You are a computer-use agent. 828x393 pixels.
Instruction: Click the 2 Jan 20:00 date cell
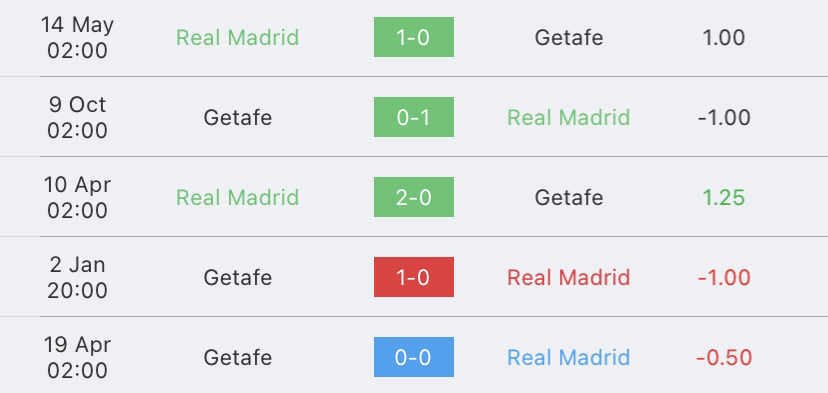click(77, 277)
